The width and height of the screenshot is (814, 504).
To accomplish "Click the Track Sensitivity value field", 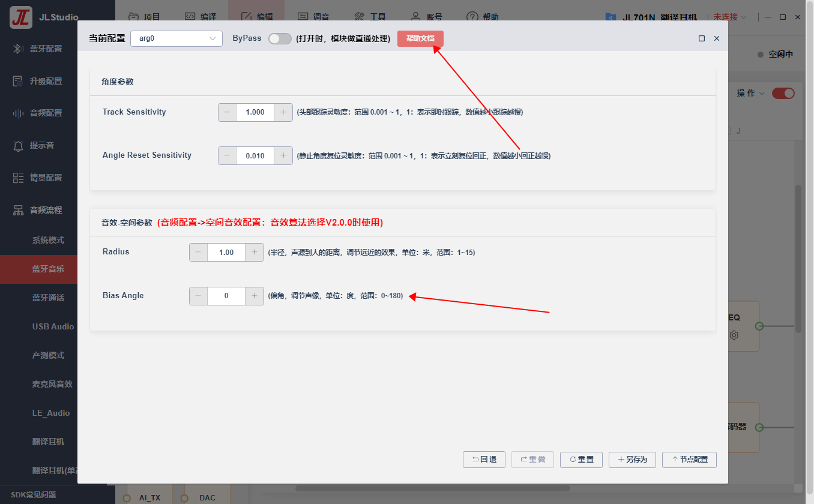I will [x=255, y=112].
